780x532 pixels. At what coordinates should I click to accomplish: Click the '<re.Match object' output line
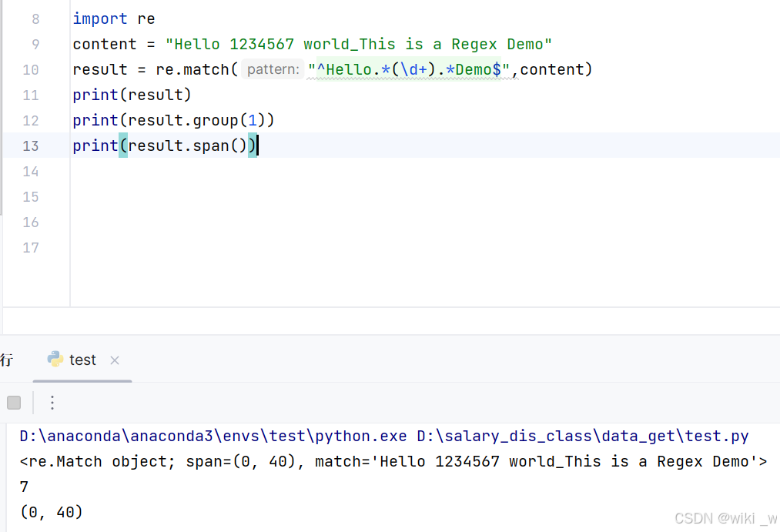pyautogui.click(x=393, y=461)
